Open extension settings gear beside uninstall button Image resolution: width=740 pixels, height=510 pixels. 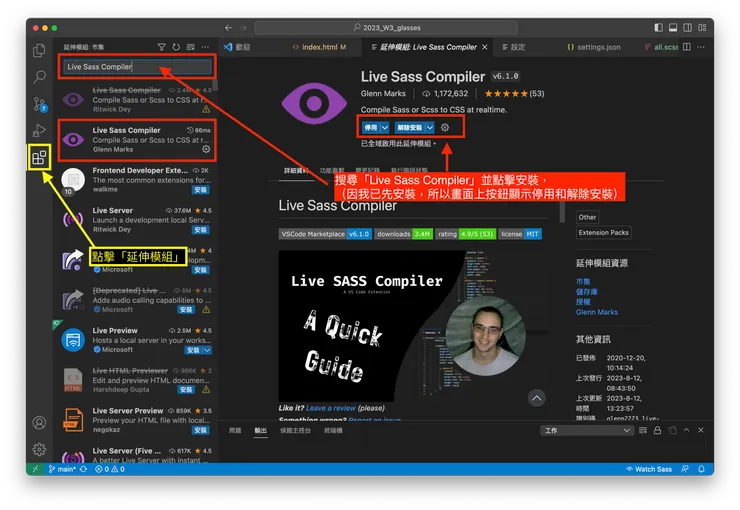(445, 127)
